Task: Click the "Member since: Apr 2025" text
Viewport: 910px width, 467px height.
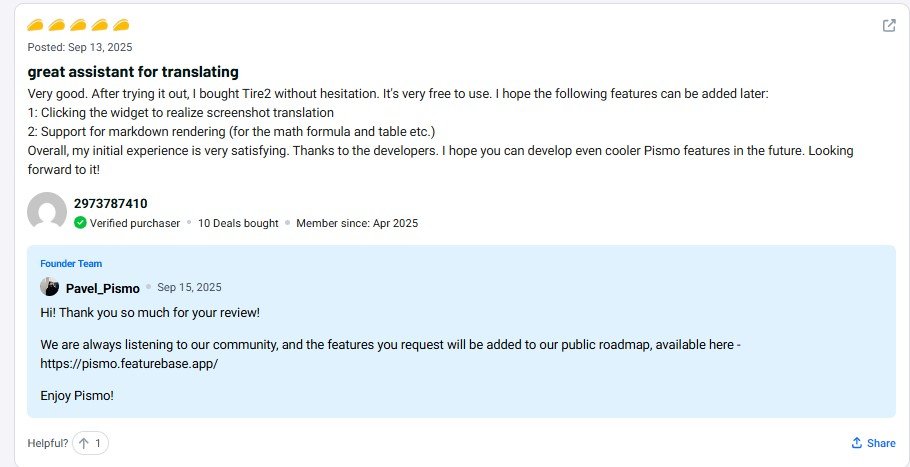Action: click(357, 223)
